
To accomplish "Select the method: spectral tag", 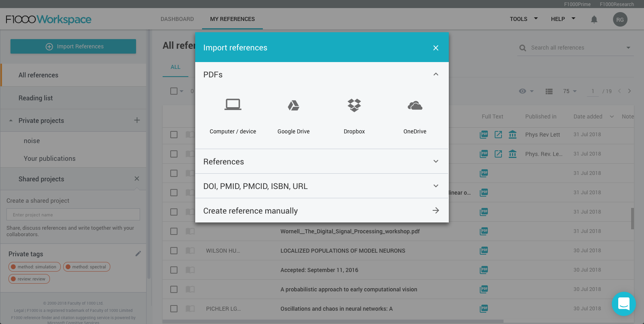I will pyautogui.click(x=87, y=267).
